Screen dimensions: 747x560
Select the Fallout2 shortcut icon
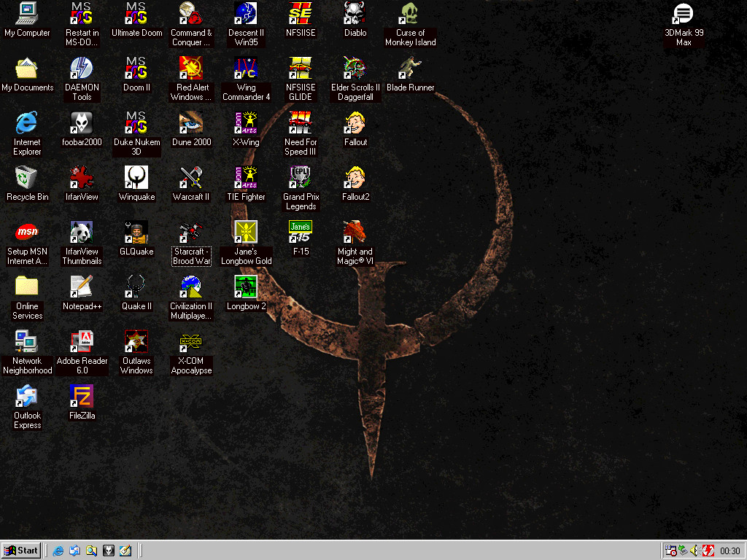click(355, 178)
